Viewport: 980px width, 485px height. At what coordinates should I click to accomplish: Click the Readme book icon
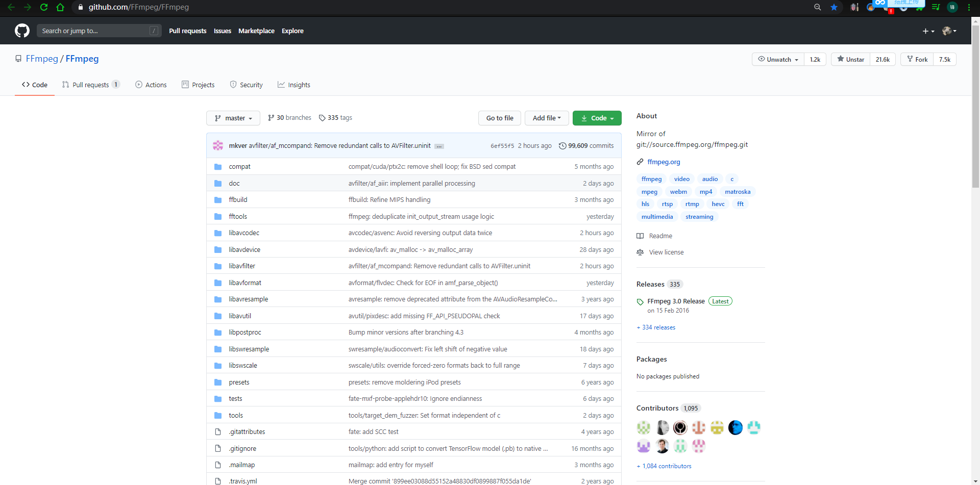[x=640, y=236]
